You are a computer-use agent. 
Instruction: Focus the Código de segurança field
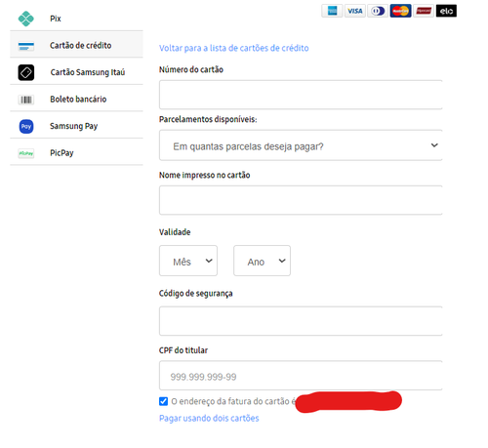tap(301, 321)
